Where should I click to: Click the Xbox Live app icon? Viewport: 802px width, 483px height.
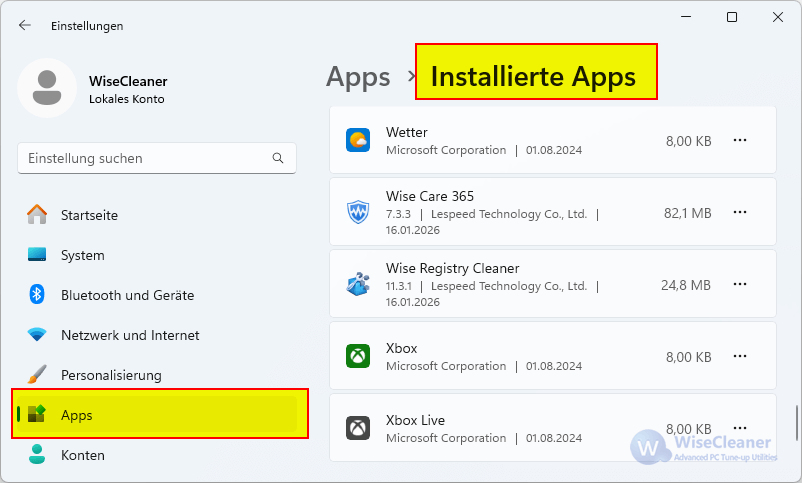point(358,428)
